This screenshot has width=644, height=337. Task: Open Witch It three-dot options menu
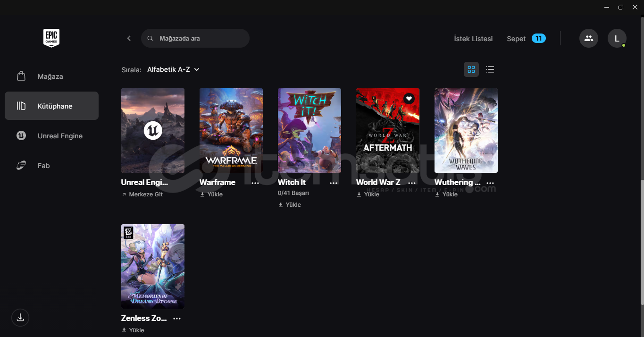(334, 183)
